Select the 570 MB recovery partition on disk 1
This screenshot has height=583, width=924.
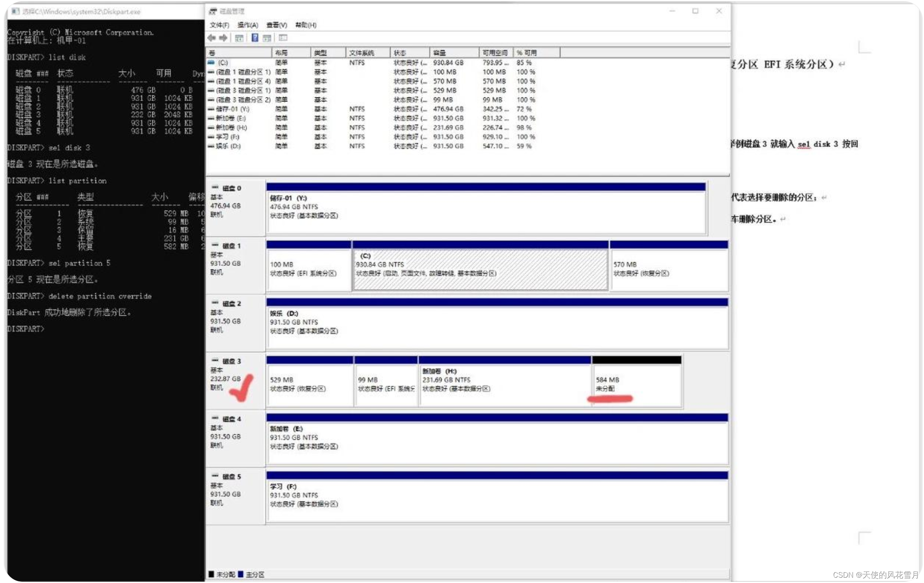click(669, 266)
